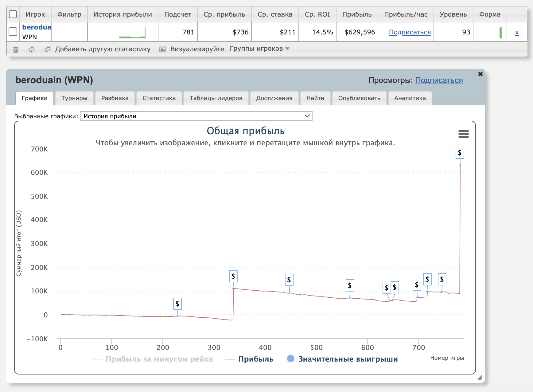Tick the select-all checkbox in header
Viewport: 533px width, 392px height.
click(x=13, y=14)
